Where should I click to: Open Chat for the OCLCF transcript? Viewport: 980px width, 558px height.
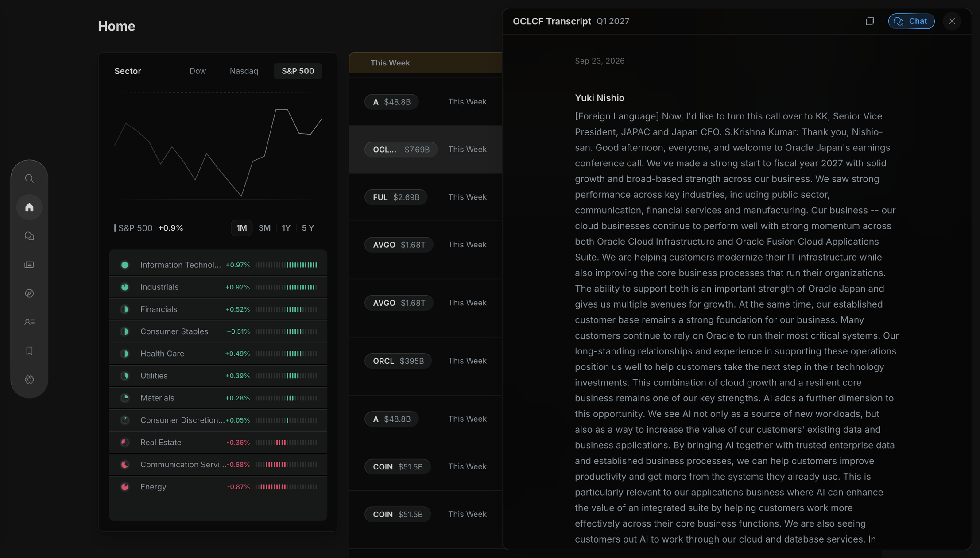pyautogui.click(x=911, y=21)
